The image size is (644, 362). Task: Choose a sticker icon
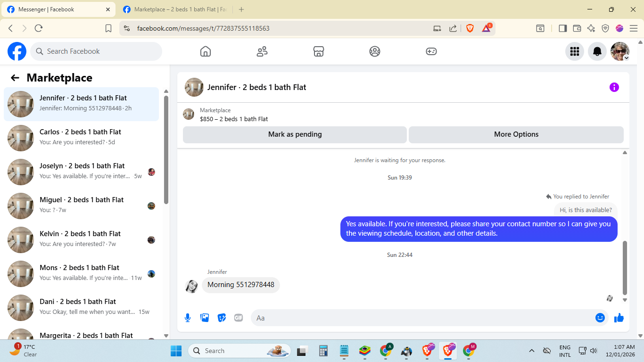click(222, 318)
